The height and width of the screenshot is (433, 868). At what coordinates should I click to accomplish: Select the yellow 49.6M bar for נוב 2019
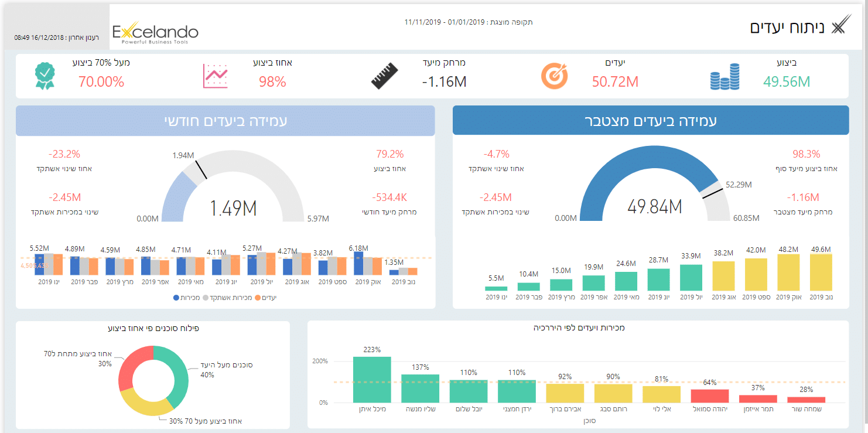tap(821, 272)
